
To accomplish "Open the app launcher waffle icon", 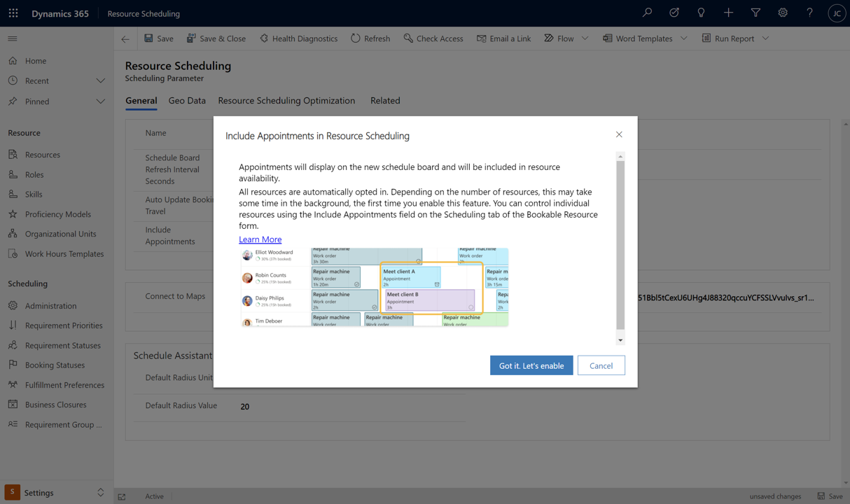I will pos(13,13).
